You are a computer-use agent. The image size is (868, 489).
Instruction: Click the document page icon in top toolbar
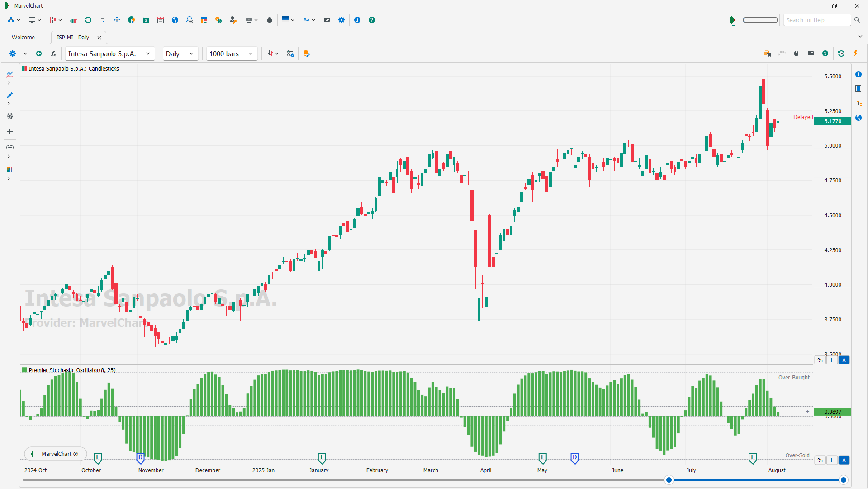click(103, 20)
